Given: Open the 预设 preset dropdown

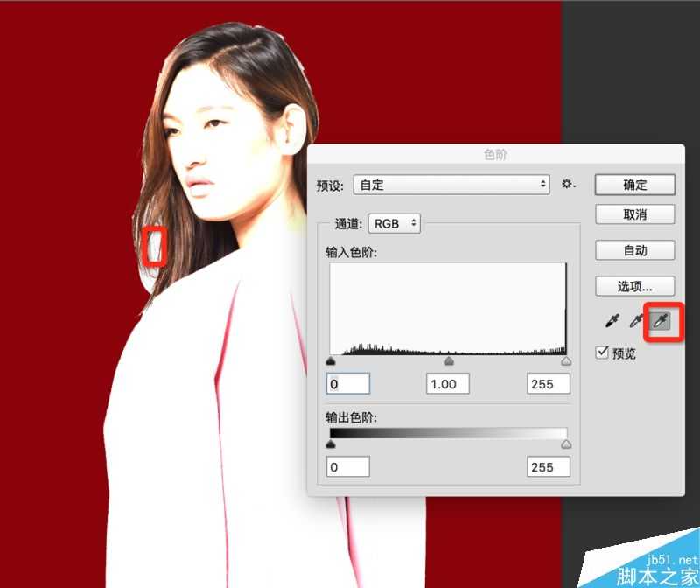Looking at the screenshot, I should point(451,184).
